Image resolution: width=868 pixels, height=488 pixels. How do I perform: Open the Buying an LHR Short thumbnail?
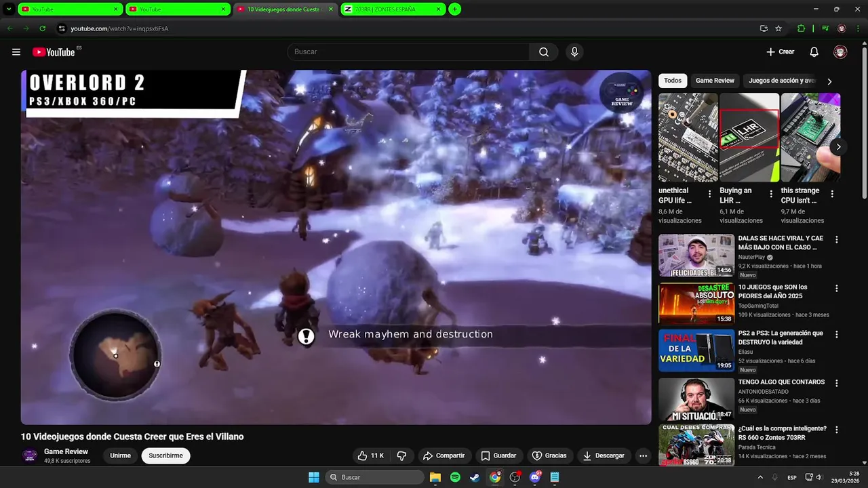coord(749,138)
